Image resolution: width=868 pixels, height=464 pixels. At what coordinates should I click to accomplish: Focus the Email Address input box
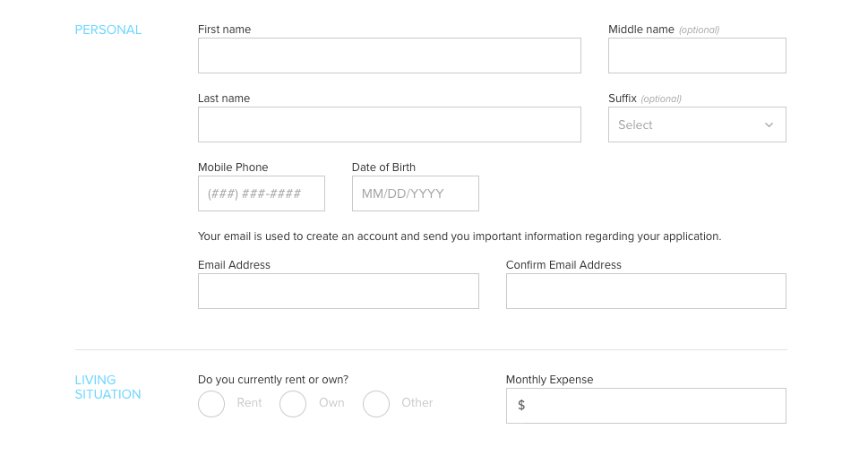click(339, 291)
